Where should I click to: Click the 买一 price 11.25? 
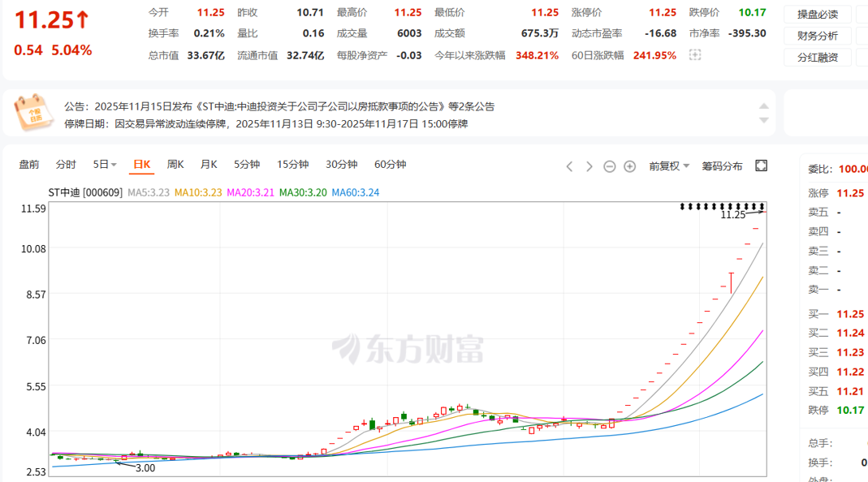coord(850,314)
